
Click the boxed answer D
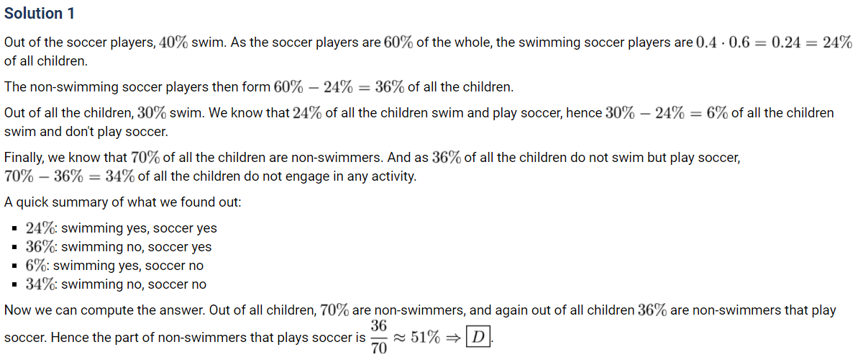click(x=478, y=336)
